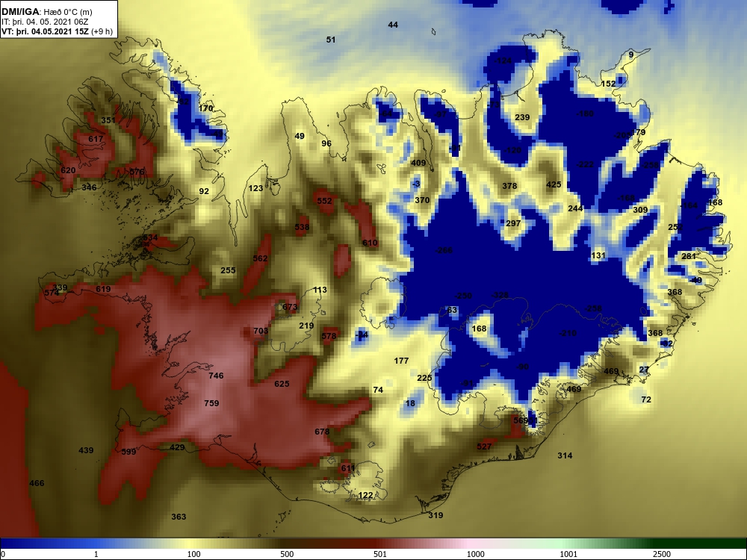Click the '96' data label
This screenshot has width=747, height=560.
tap(326, 143)
